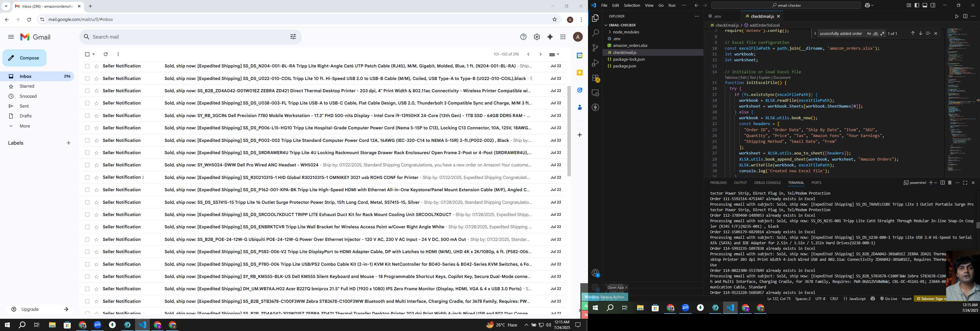The image size is (980, 331).
Task: Split the powershell terminal
Action: pyautogui.click(x=942, y=183)
